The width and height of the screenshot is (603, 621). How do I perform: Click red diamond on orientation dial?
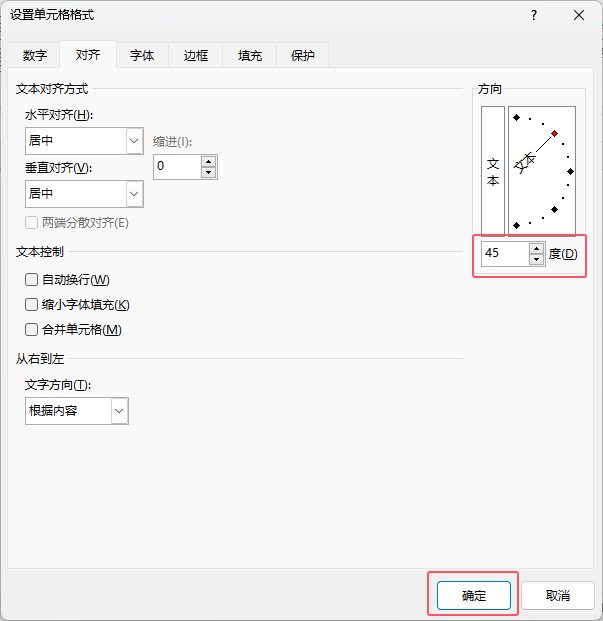554,133
